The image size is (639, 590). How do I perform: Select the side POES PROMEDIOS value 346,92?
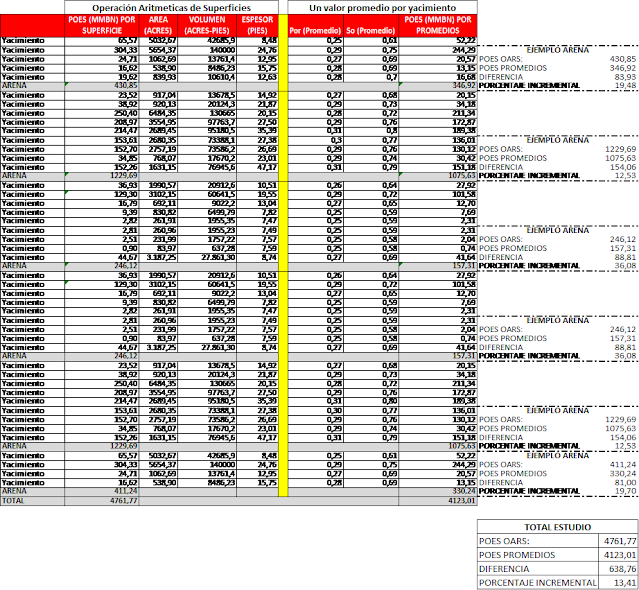623,68
